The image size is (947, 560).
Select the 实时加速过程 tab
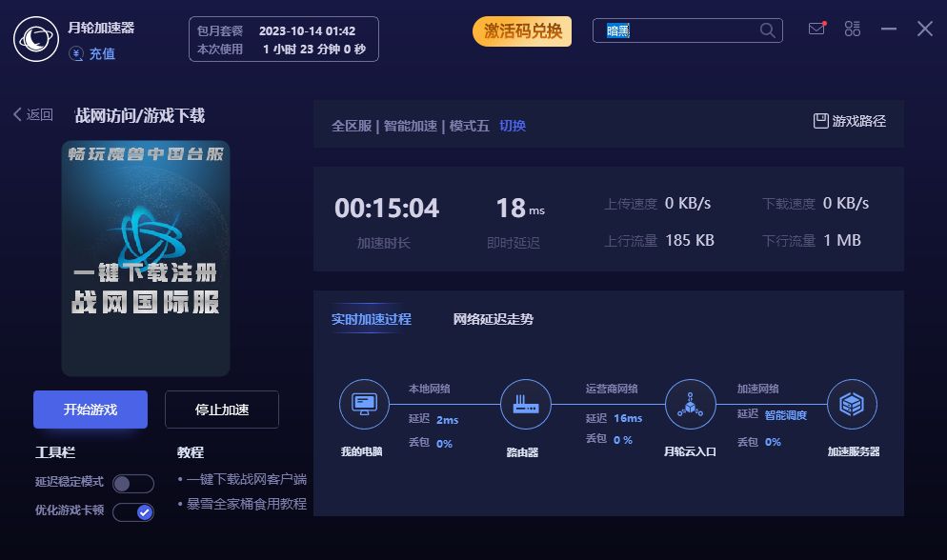pos(372,320)
